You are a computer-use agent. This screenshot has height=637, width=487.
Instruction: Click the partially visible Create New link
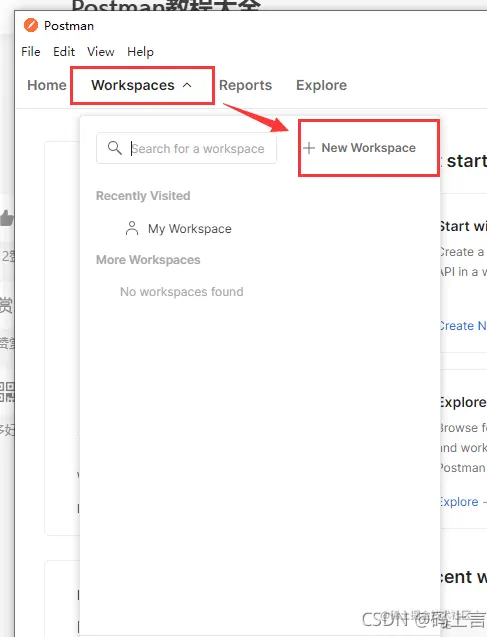tap(463, 326)
